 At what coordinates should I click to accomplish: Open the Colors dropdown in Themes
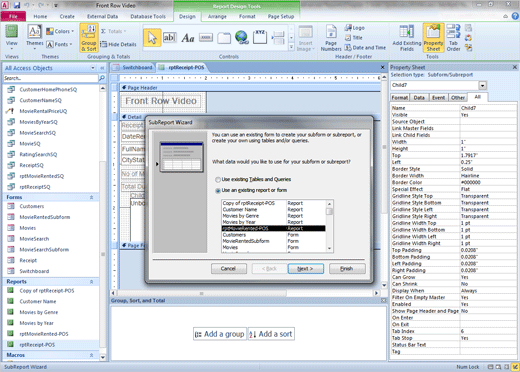pos(60,31)
